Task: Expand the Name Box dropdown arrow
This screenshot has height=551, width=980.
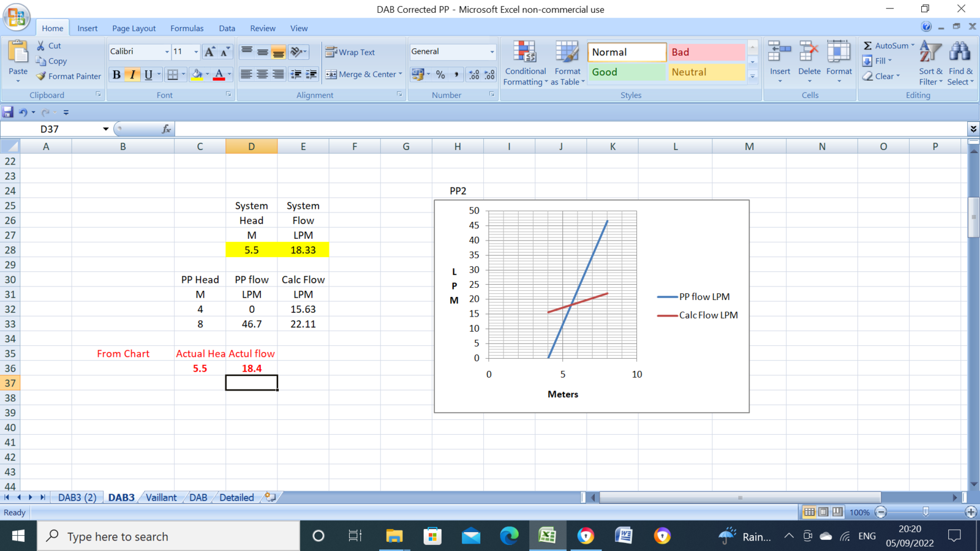Action: (x=105, y=129)
